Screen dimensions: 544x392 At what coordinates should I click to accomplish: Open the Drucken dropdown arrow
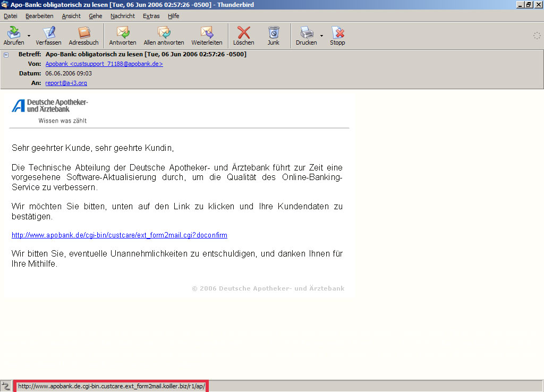click(x=321, y=36)
